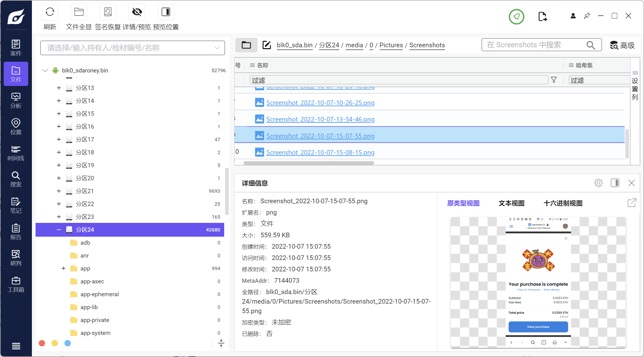Click the collapse tree icon at tree bottom
This screenshot has width=644, height=357.
click(x=221, y=343)
